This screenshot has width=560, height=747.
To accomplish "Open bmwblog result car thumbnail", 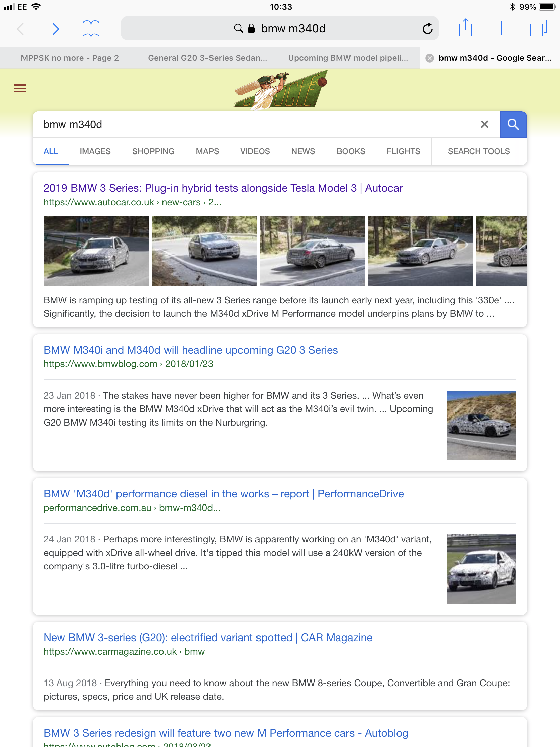I will tap(481, 426).
